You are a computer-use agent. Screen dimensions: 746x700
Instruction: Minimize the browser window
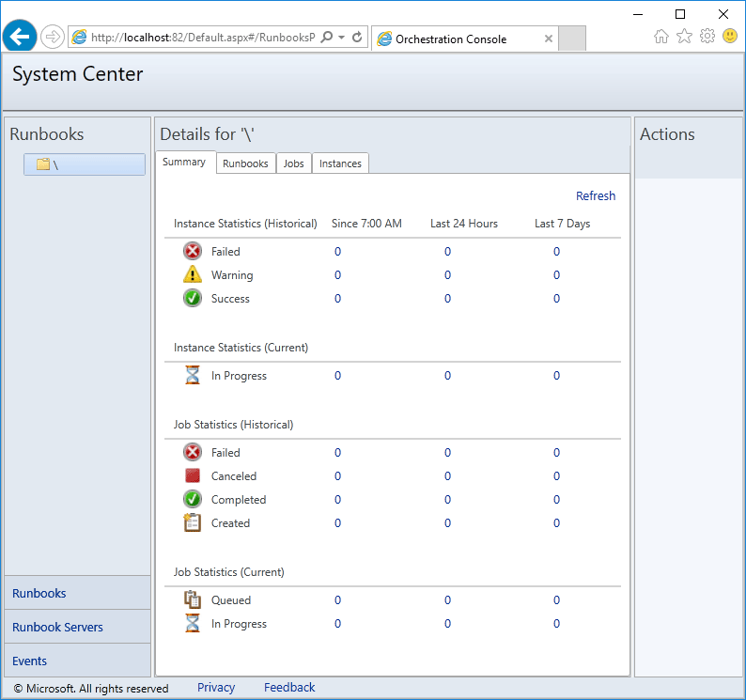(x=638, y=14)
